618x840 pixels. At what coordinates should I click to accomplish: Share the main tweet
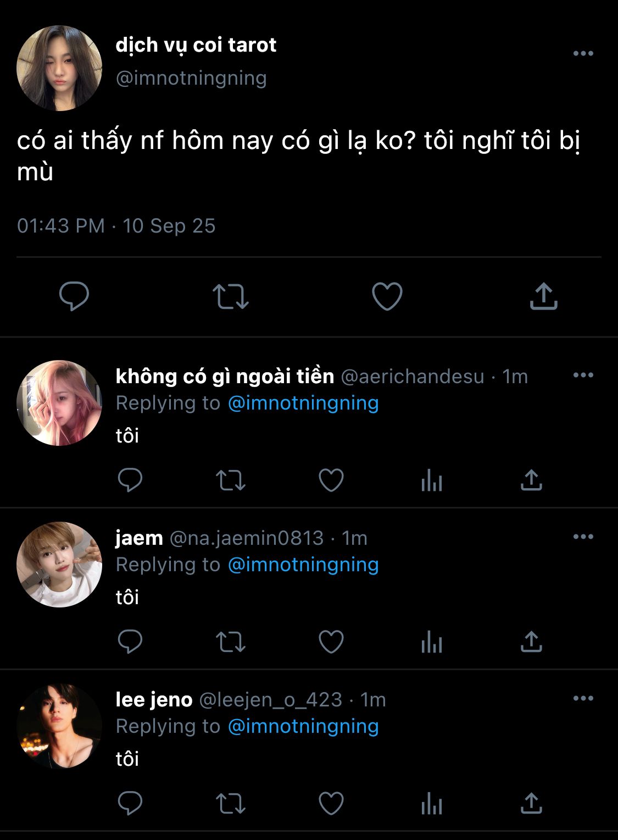543,296
